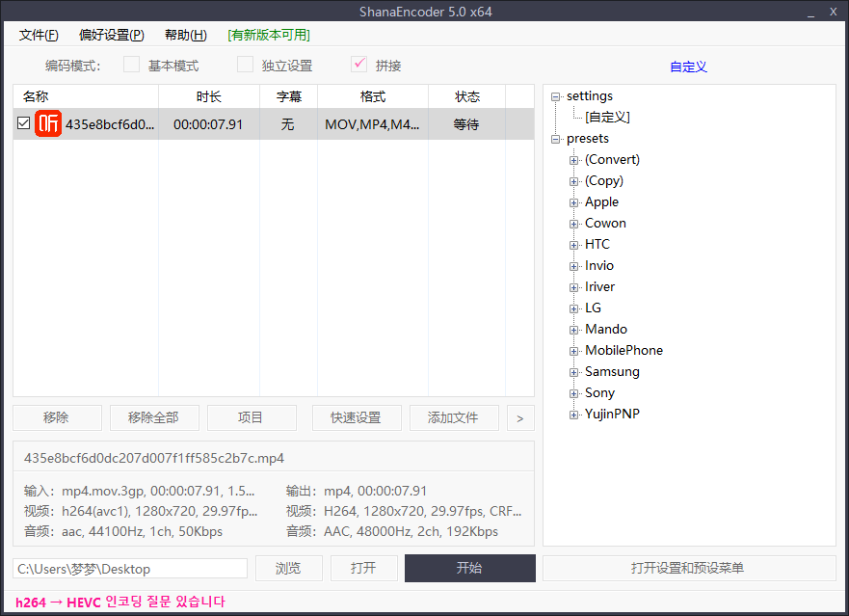Click the 00:00:07.91 duration cell
The height and width of the screenshot is (616, 849).
pyautogui.click(x=208, y=124)
